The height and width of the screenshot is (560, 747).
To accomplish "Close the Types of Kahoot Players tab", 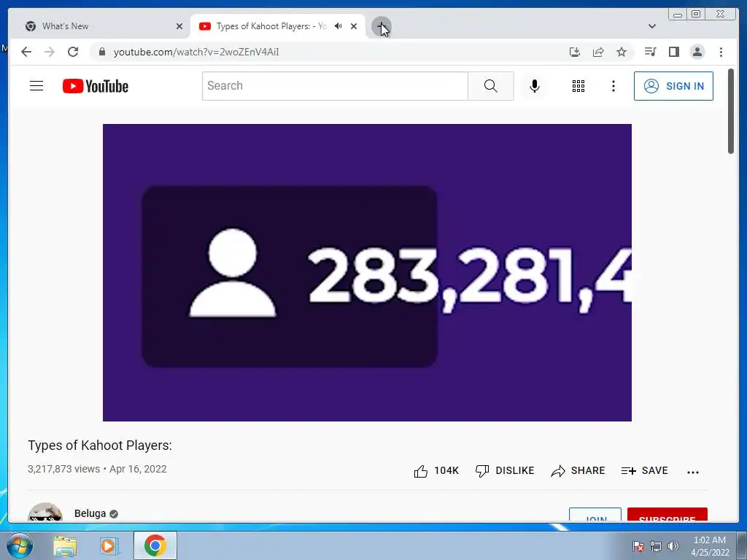I will click(354, 26).
